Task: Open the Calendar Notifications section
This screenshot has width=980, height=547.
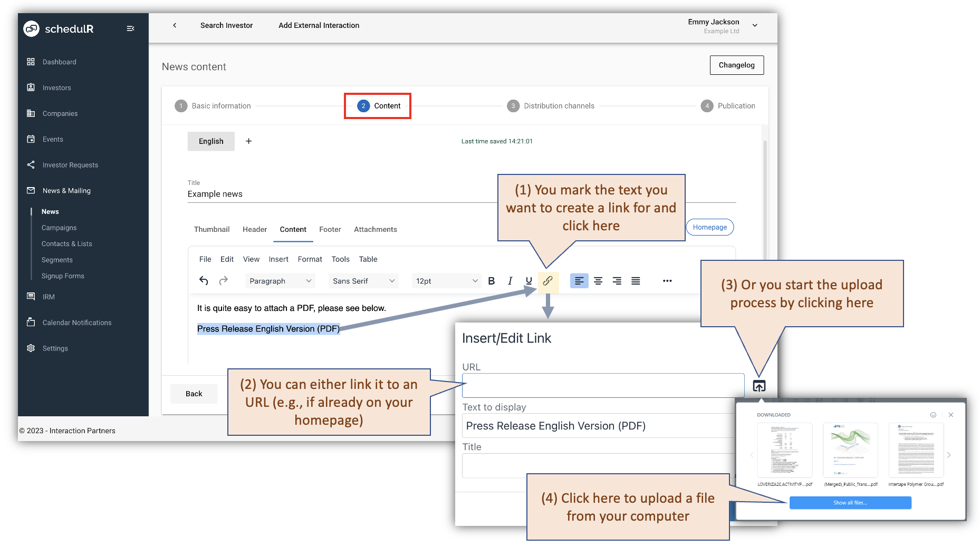Action: click(x=76, y=323)
